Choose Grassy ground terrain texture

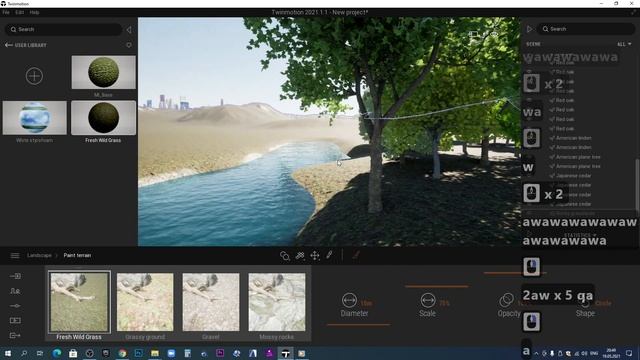click(x=145, y=302)
